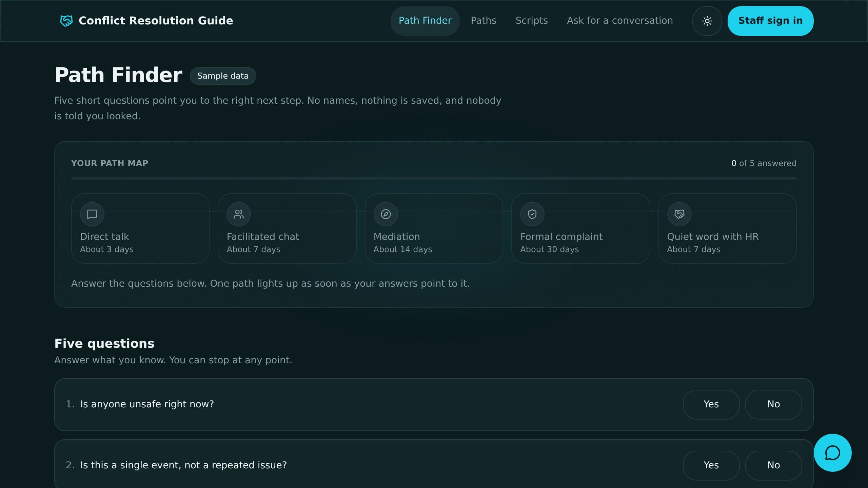The image size is (868, 488).
Task: Click the 'YOUR PATH MAP' label
Action: 110,163
